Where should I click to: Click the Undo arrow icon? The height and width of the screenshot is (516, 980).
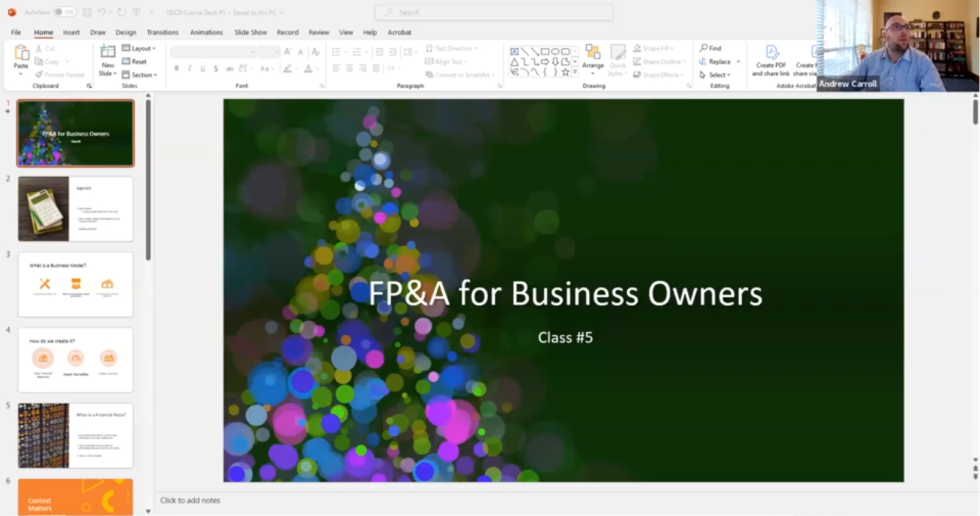[102, 12]
